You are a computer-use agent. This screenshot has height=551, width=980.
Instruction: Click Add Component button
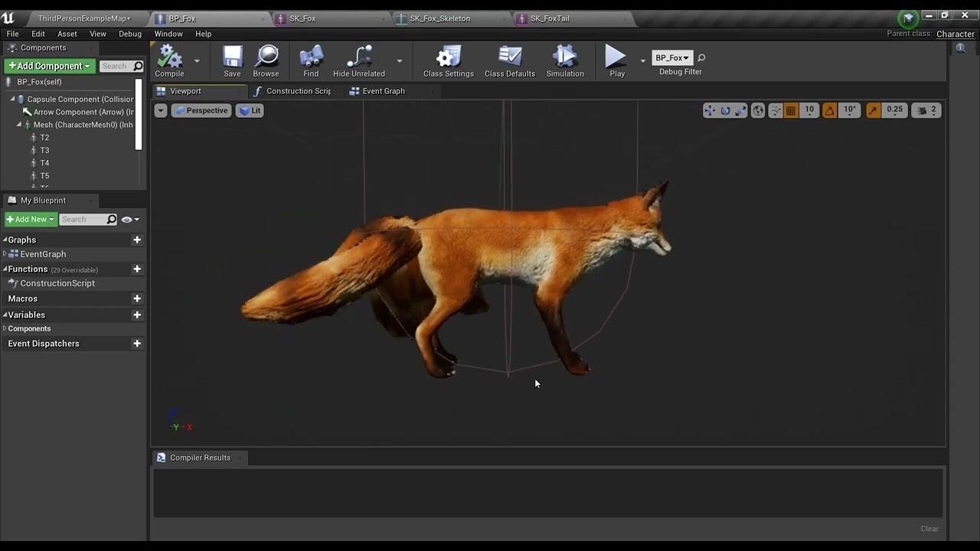click(50, 67)
